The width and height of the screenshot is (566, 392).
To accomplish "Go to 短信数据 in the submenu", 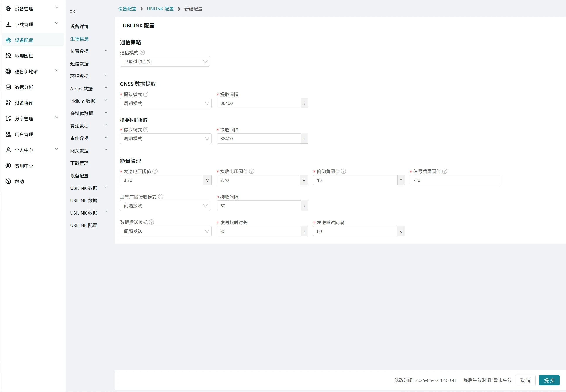I will point(79,64).
